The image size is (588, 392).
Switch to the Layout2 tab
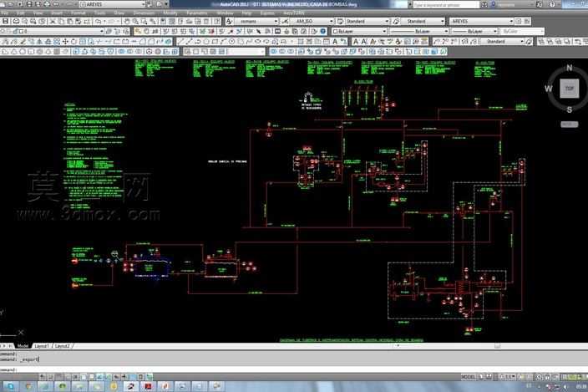click(x=63, y=346)
